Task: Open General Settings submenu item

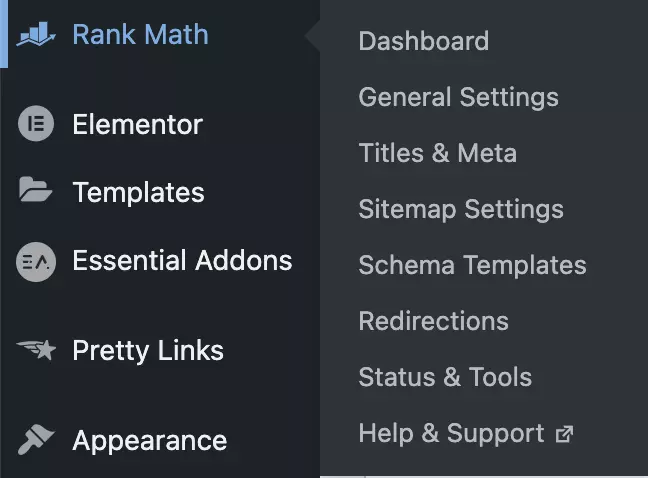Action: (x=458, y=97)
